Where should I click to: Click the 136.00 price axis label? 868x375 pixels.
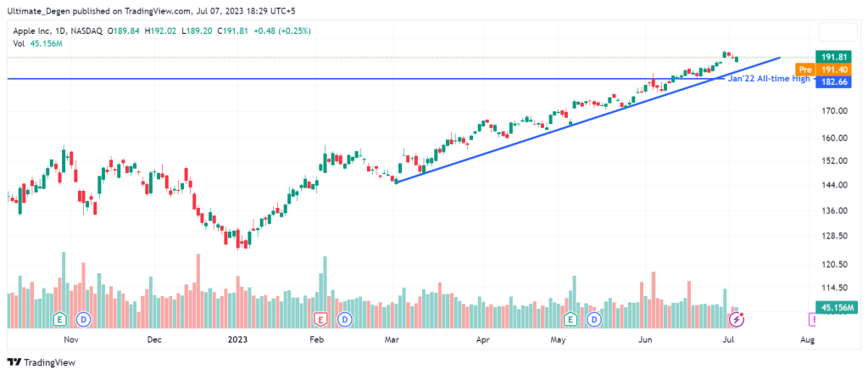835,211
